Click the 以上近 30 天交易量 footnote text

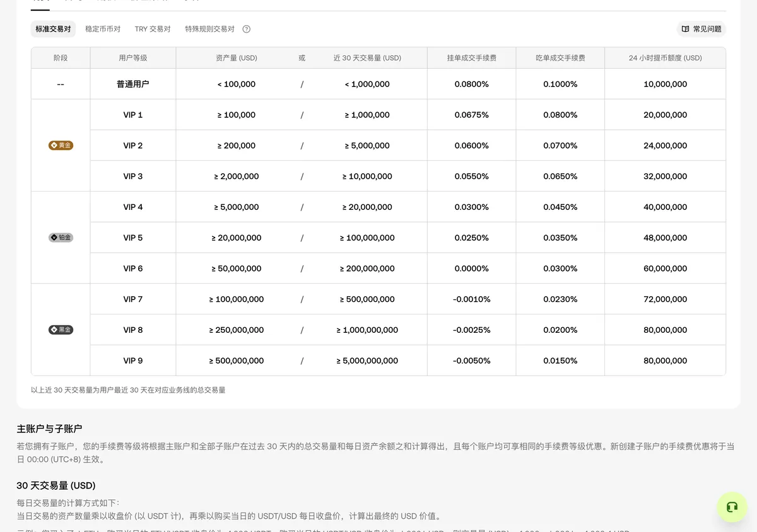(x=128, y=390)
